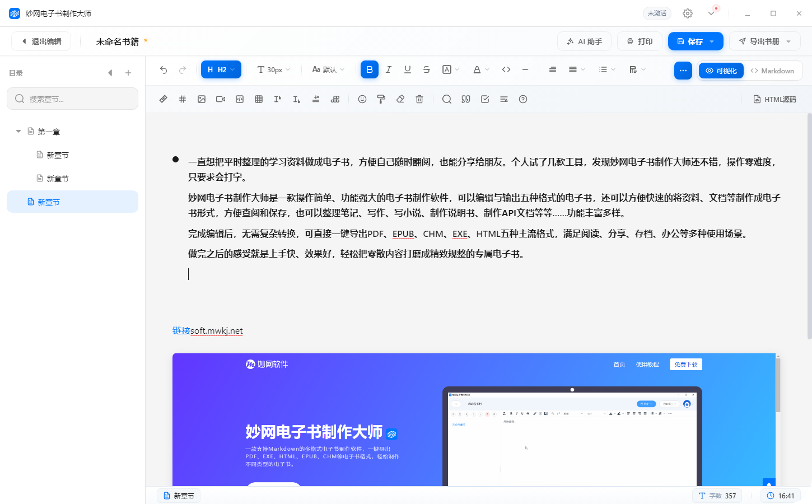This screenshot has height=504, width=812.
Task: Insert a hyperlink with the link icon
Action: point(164,99)
